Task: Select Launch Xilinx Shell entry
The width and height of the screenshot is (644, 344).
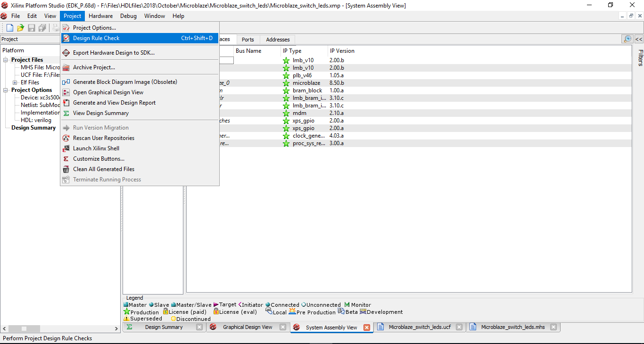Action: pos(140,148)
